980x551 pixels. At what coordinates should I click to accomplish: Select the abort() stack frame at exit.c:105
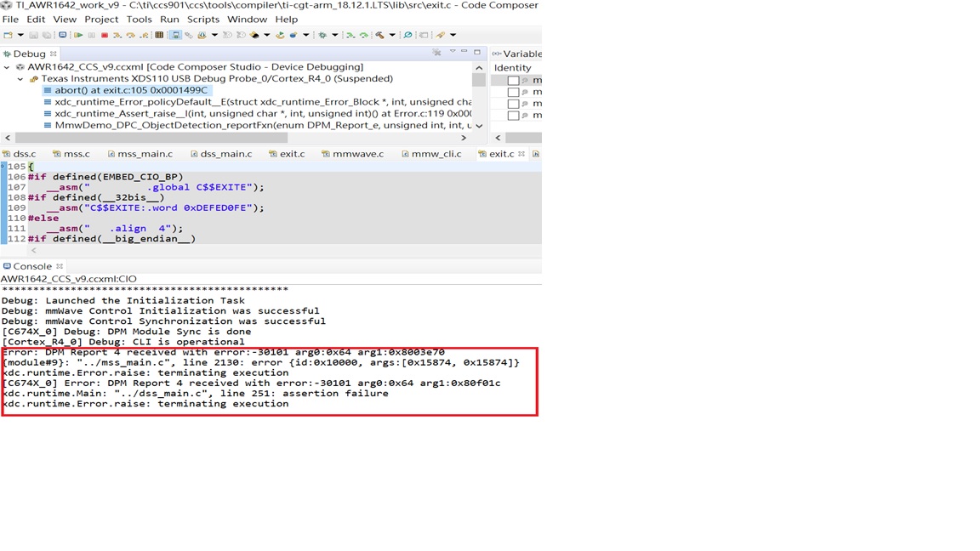pos(130,89)
